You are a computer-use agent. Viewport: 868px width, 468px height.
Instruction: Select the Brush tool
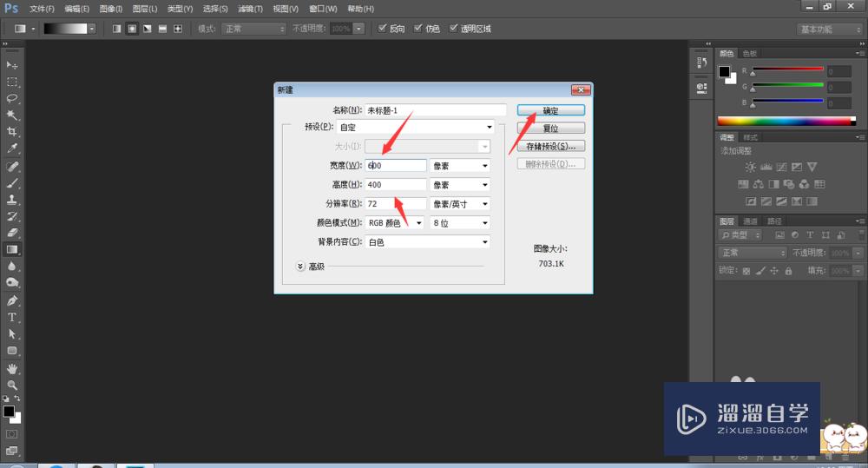pos(11,182)
